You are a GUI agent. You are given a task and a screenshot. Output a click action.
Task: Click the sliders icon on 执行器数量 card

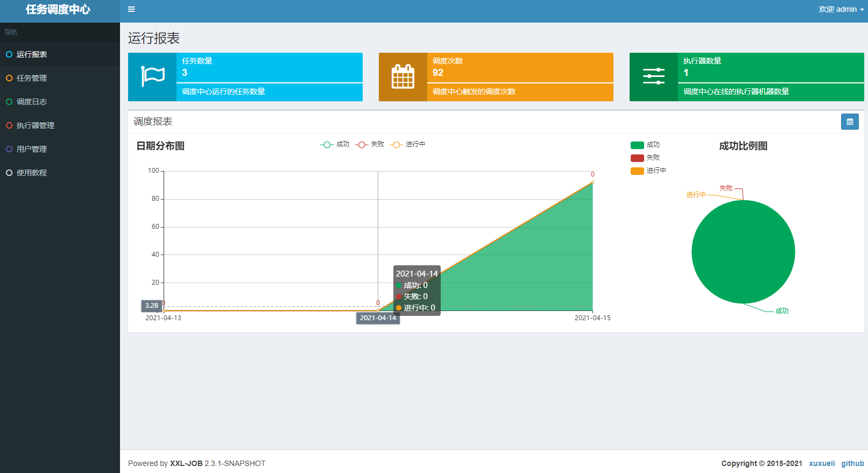[x=654, y=76]
